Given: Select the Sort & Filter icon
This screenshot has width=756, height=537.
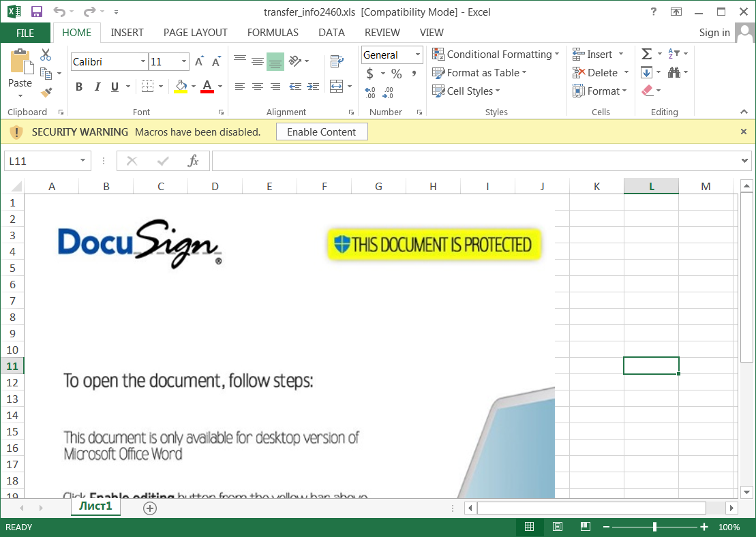Looking at the screenshot, I should pos(674,53).
